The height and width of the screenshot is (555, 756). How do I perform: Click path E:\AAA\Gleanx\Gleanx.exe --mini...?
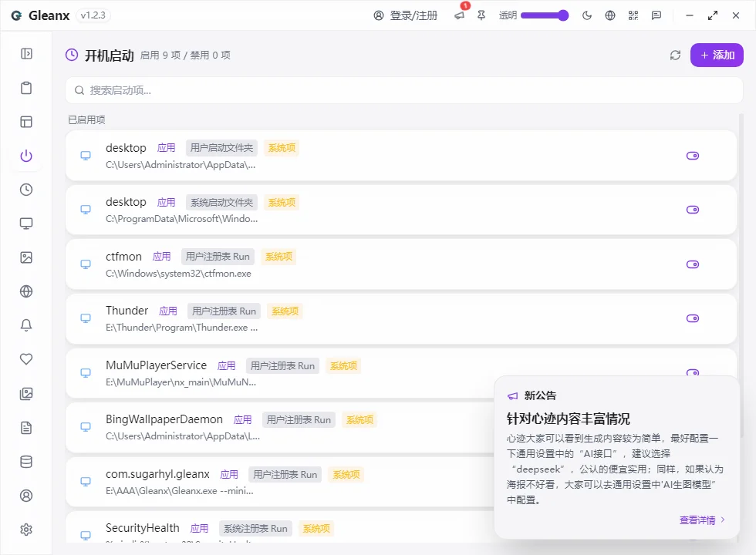179,491
